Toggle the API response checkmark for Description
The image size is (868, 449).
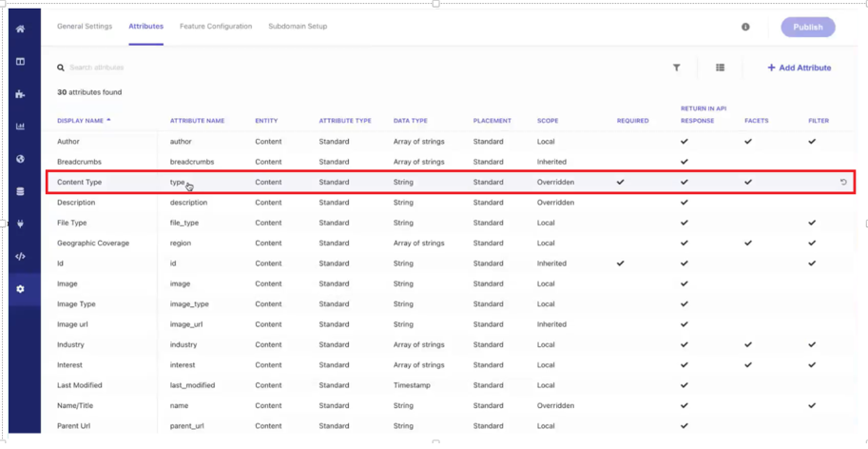[x=685, y=202]
